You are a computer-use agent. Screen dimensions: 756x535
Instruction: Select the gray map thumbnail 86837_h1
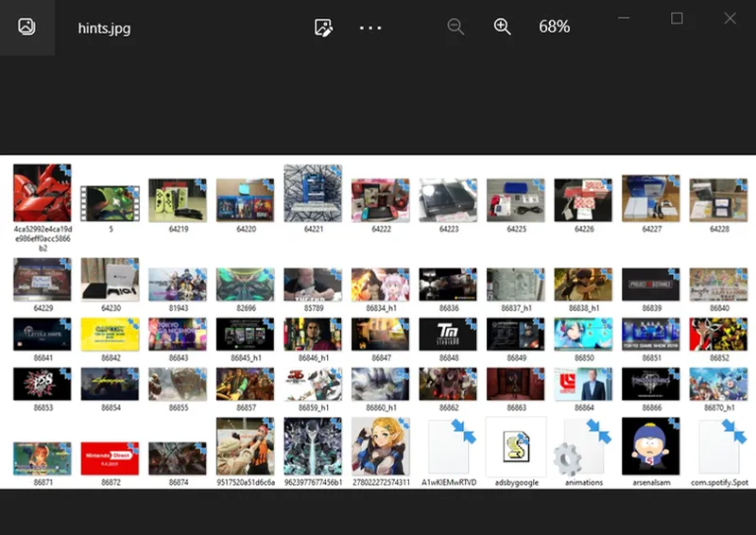(515, 285)
